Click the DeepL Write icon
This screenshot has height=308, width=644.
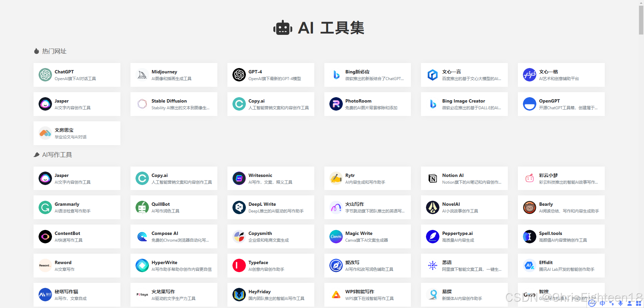click(x=239, y=207)
